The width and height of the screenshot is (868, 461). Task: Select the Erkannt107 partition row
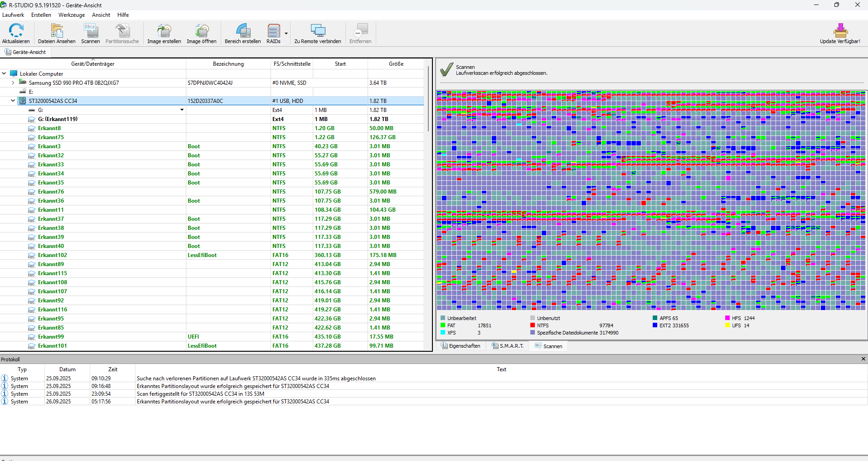pos(212,291)
